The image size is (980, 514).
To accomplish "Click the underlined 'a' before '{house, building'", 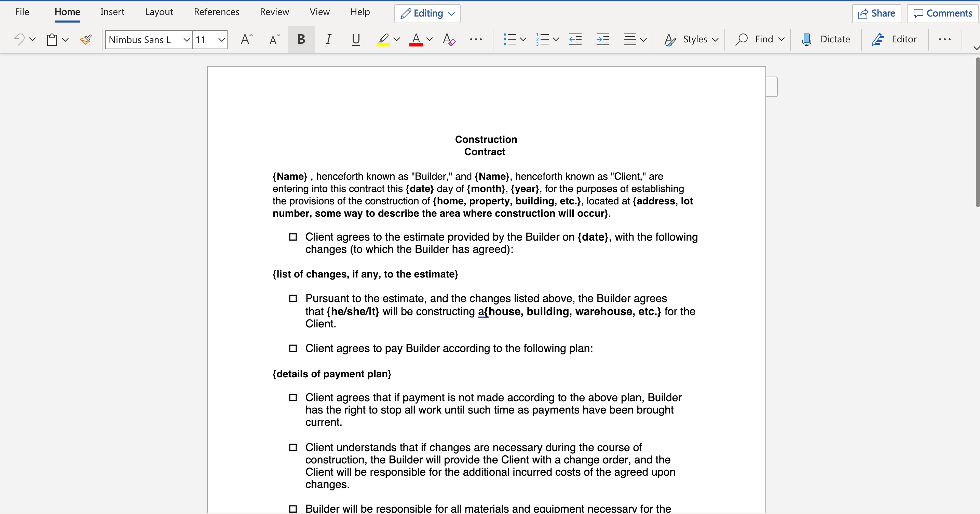I will [x=481, y=312].
